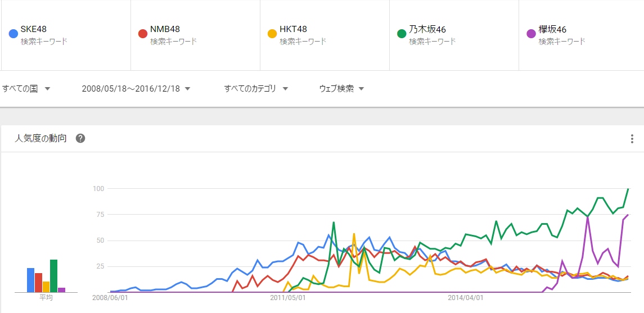Open the すべての国 country dropdown
Screen dimensions: 644x313
(x=26, y=89)
